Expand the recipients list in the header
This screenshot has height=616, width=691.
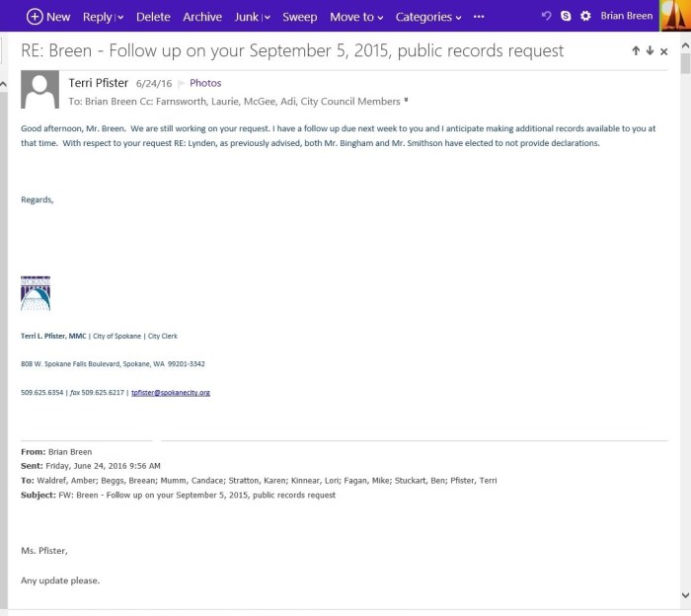[x=407, y=101]
